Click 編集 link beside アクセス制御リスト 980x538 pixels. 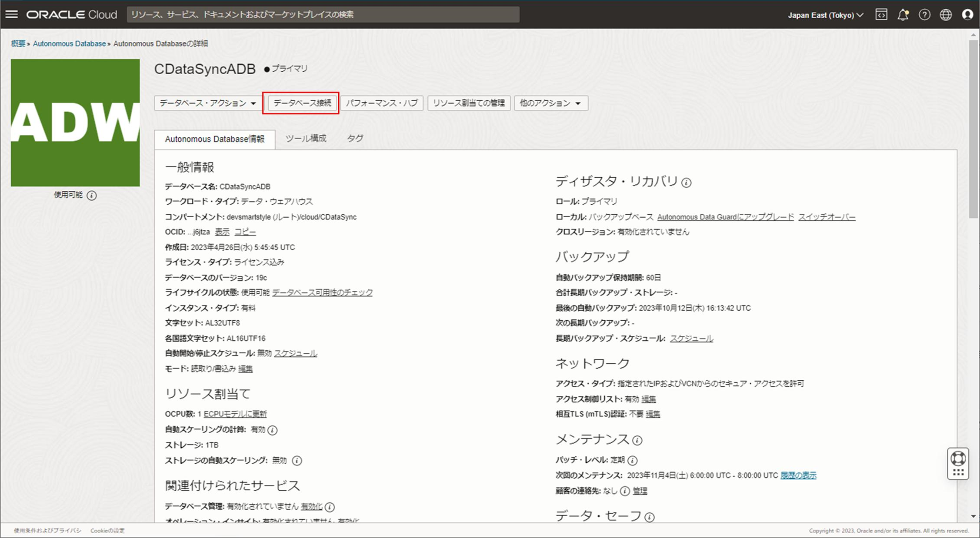[648, 399]
